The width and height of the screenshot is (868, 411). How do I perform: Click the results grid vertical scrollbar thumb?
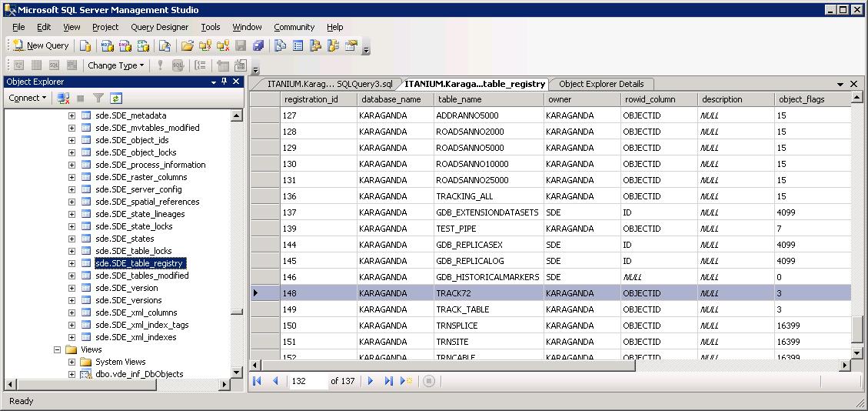[856, 330]
